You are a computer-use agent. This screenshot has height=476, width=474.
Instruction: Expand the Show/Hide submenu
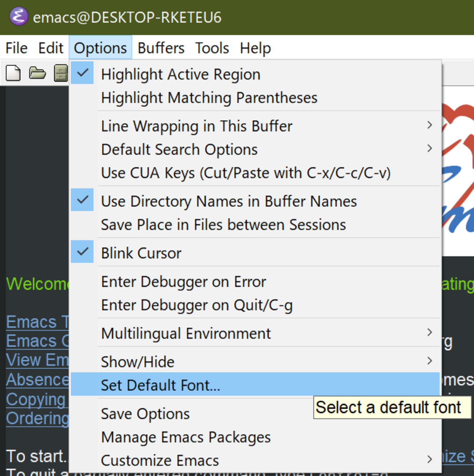255,362
